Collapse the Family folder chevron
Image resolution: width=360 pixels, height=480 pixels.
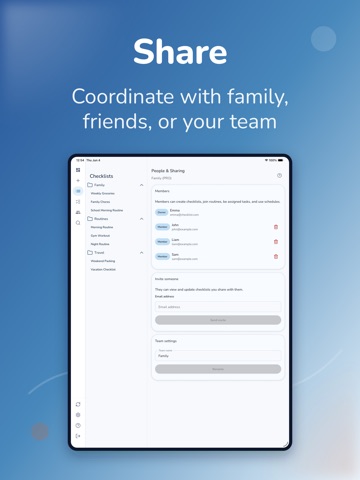(x=142, y=185)
